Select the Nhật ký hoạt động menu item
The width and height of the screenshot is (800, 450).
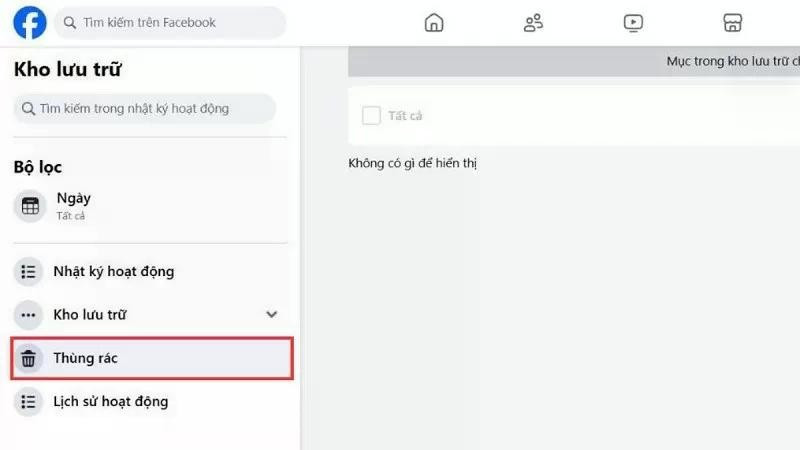coord(151,271)
